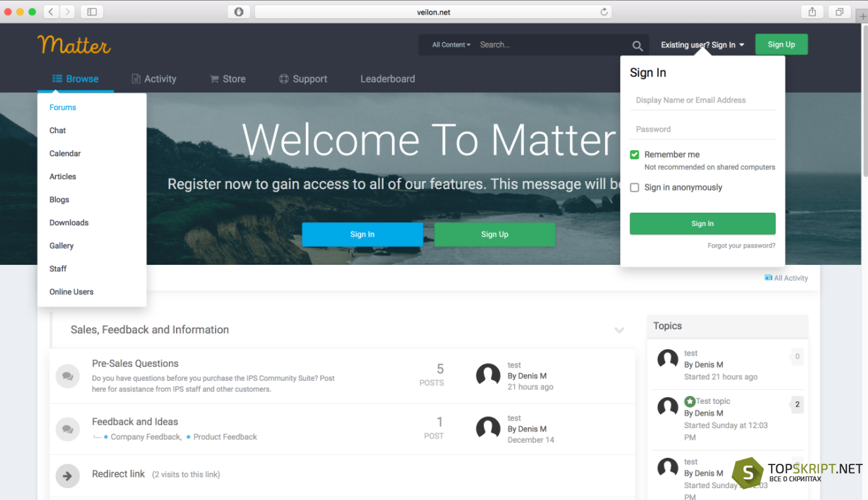
Task: Click the All Activity stream icon
Action: 768,278
